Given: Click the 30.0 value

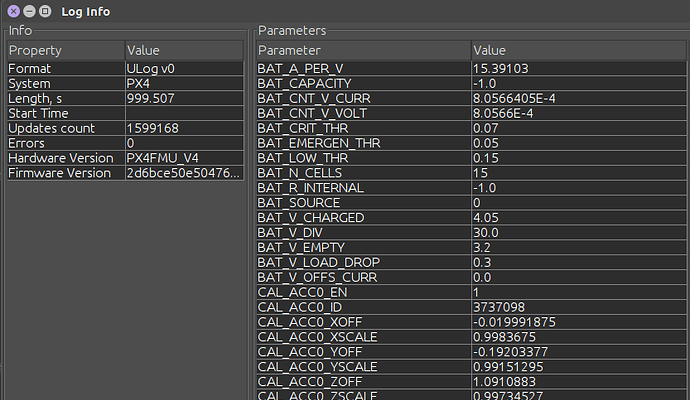Looking at the screenshot, I should pyautogui.click(x=579, y=233).
